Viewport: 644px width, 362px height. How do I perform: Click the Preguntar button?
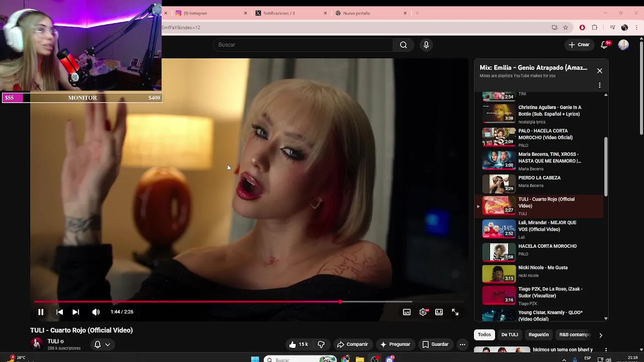(x=395, y=344)
